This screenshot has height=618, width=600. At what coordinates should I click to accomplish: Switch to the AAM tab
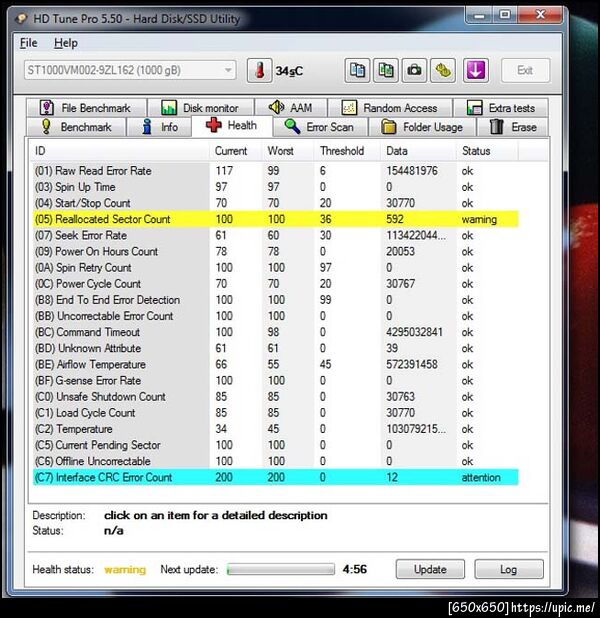click(291, 108)
